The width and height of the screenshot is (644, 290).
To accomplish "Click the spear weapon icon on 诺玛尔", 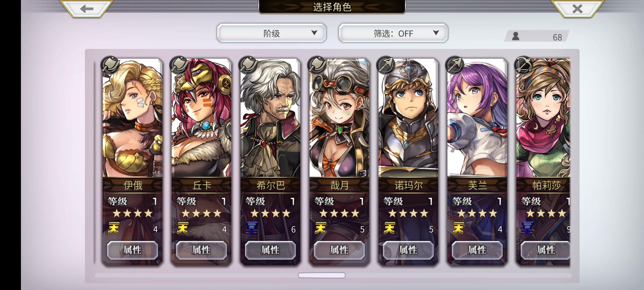I will (x=386, y=65).
